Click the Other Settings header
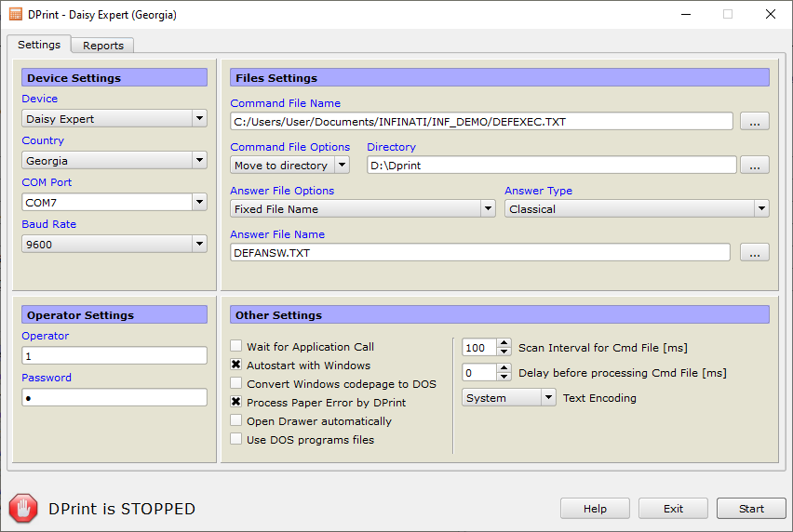 [500, 314]
